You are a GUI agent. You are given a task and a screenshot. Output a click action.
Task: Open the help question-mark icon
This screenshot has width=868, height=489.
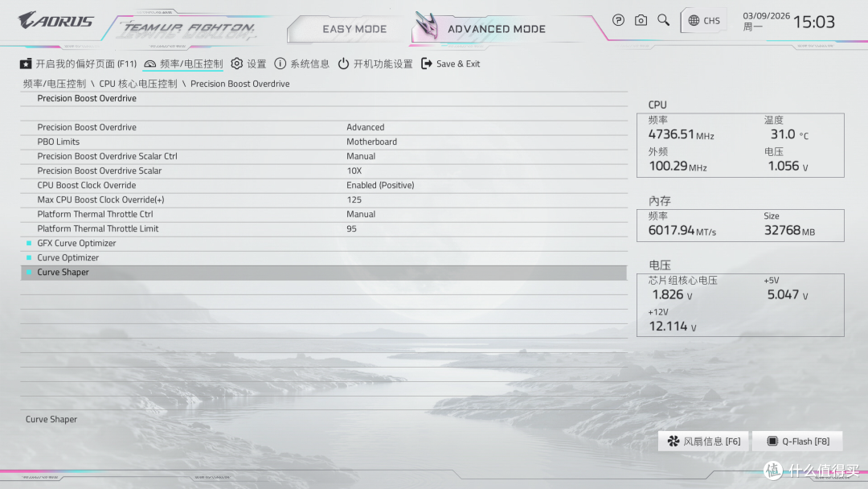(618, 20)
